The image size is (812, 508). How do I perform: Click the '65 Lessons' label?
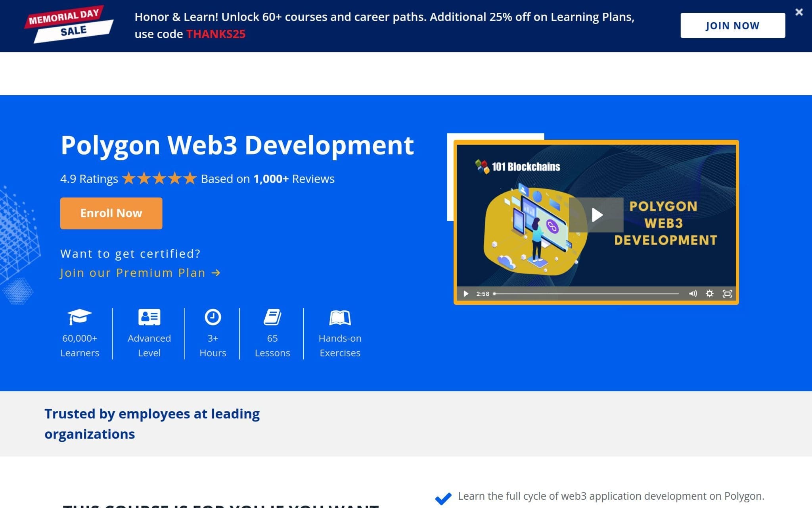click(272, 346)
